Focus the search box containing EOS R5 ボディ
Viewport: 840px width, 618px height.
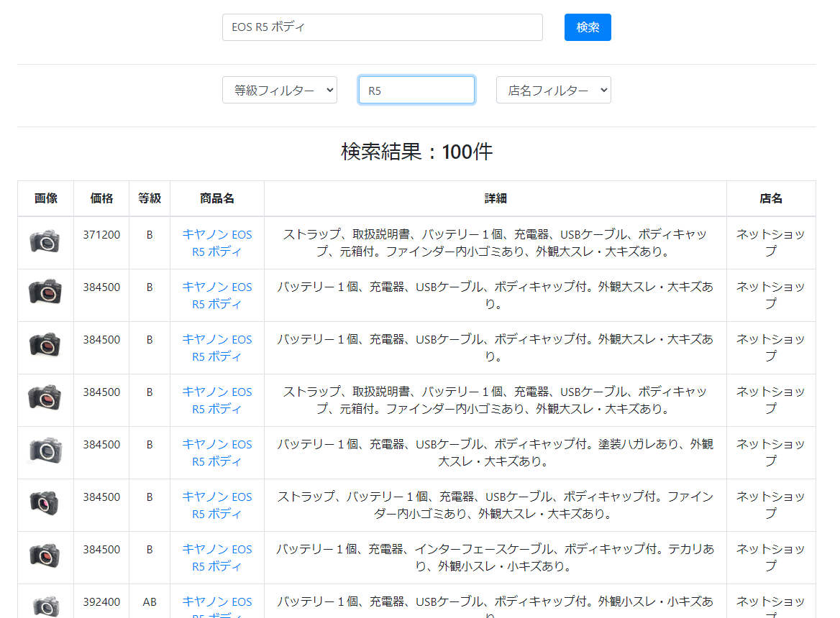point(382,27)
